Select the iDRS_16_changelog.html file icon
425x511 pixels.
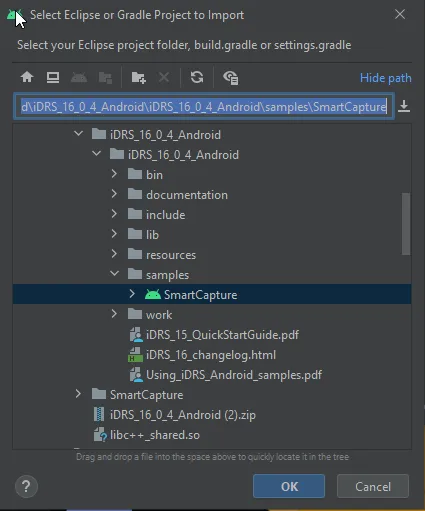click(135, 355)
